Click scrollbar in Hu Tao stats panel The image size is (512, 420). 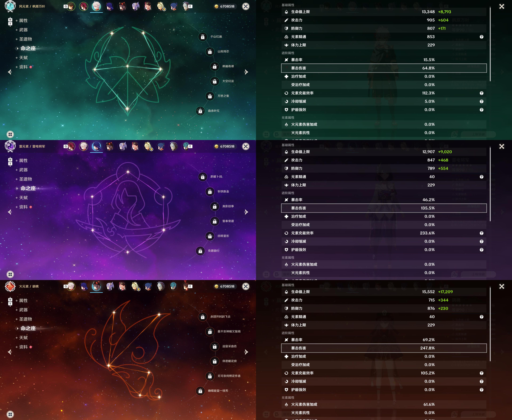[490, 324]
